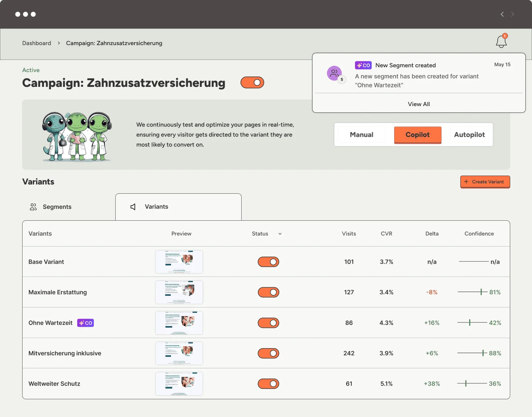Click the +38% delta value

pos(432,384)
